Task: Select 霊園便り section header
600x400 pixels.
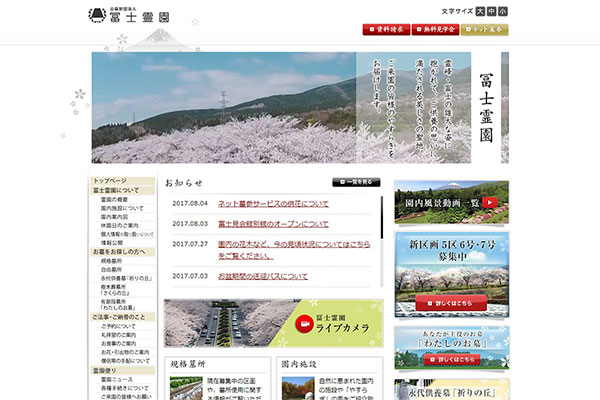Action: coord(123,371)
